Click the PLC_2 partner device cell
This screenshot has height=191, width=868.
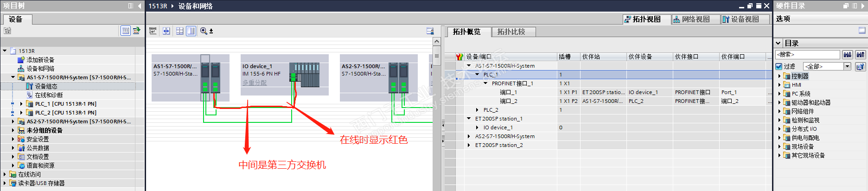[650, 101]
